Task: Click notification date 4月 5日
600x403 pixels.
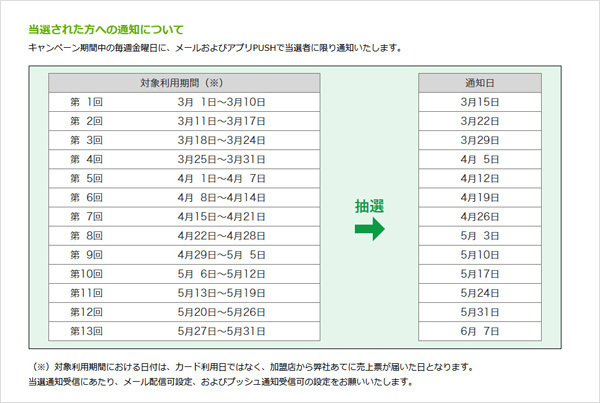Action: tap(480, 159)
